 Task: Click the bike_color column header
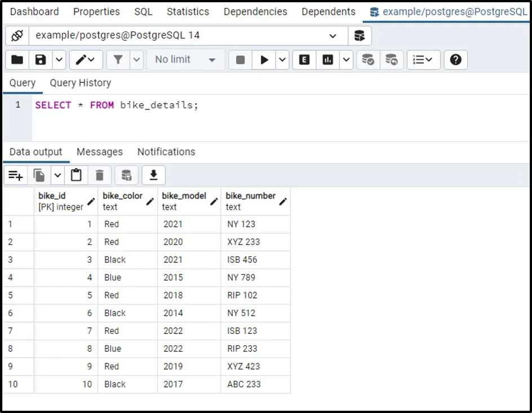coord(122,201)
